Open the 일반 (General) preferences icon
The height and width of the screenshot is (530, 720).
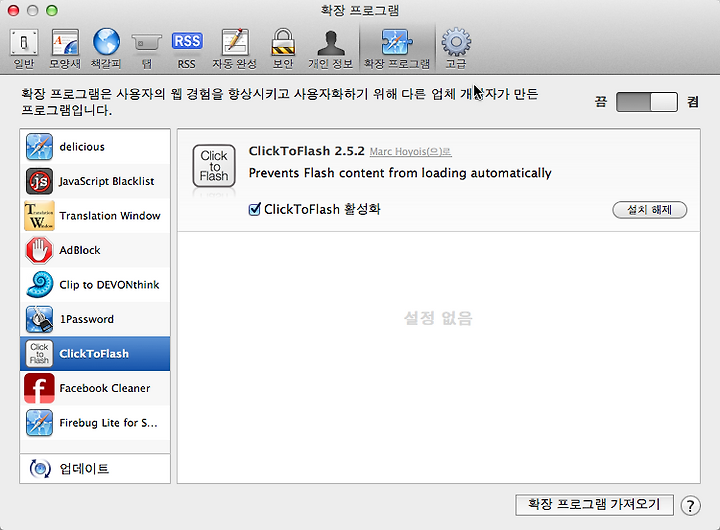(x=24, y=43)
